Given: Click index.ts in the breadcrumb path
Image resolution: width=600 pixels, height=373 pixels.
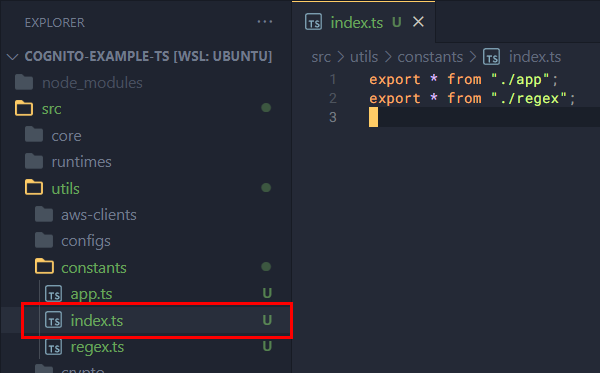Looking at the screenshot, I should click(535, 57).
